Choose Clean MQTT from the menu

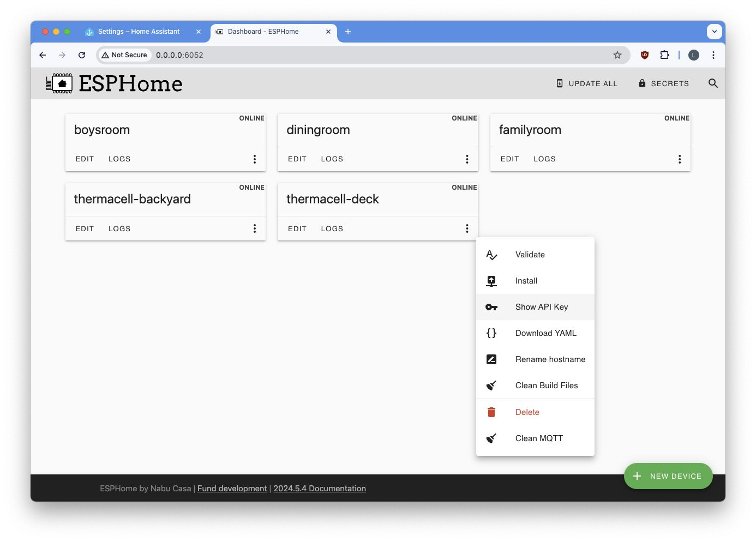pos(535,438)
